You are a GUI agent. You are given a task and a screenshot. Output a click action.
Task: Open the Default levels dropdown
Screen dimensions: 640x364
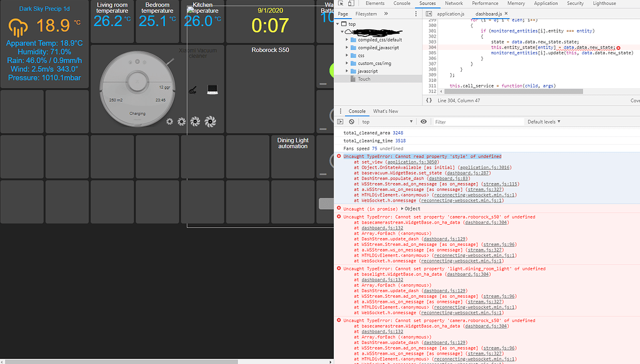pos(544,122)
